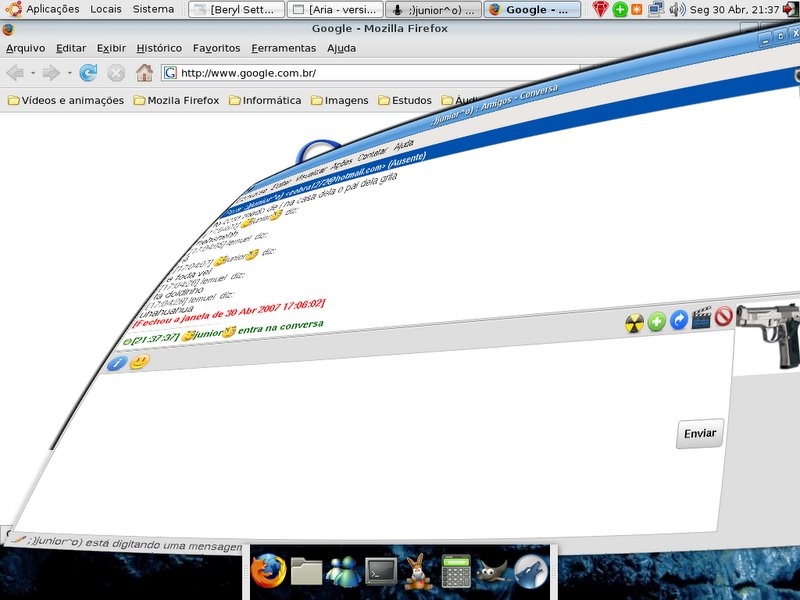Viewport: 800px width, 600px height.
Task: Click the red block contact icon
Action: [x=723, y=316]
